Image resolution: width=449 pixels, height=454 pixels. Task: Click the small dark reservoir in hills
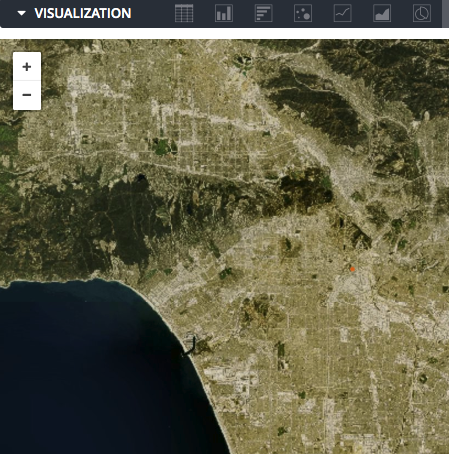[141, 177]
